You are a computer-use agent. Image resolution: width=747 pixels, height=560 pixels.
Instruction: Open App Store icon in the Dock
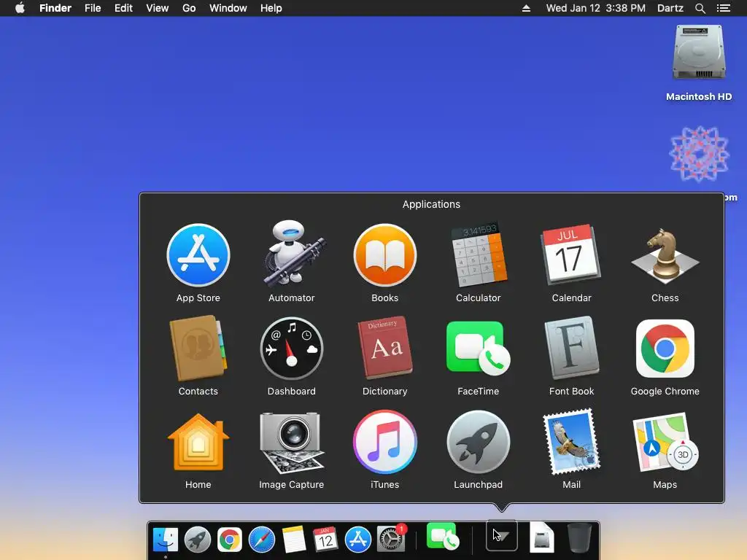tap(357, 540)
